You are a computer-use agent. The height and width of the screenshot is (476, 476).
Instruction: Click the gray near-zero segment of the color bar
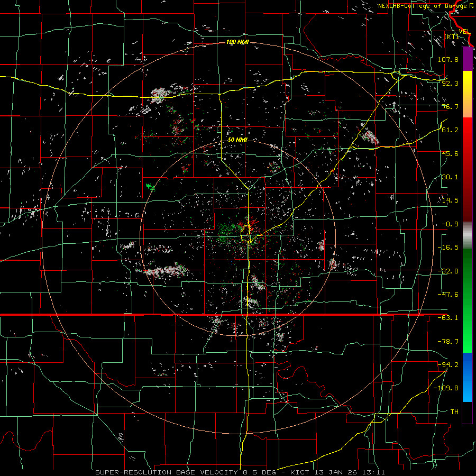tap(467, 235)
